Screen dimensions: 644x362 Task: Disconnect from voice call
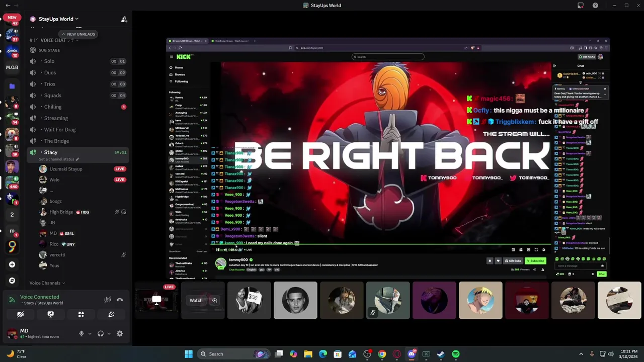tap(120, 300)
